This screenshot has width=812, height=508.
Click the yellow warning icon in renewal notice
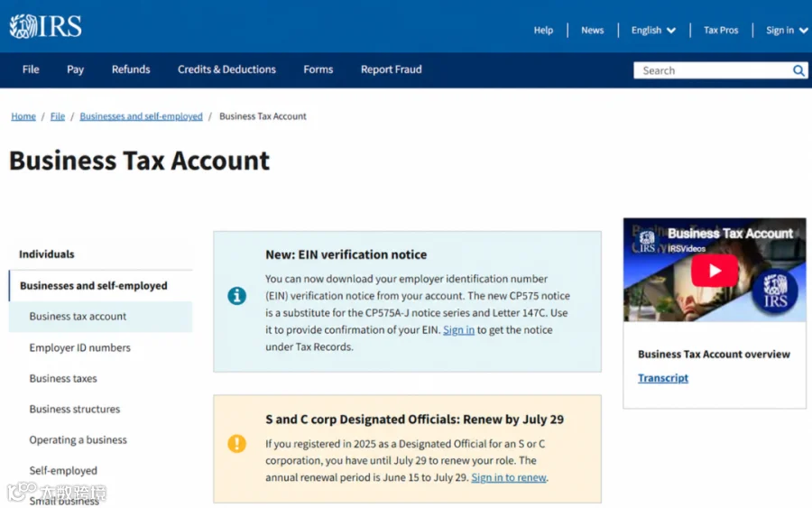tap(236, 444)
